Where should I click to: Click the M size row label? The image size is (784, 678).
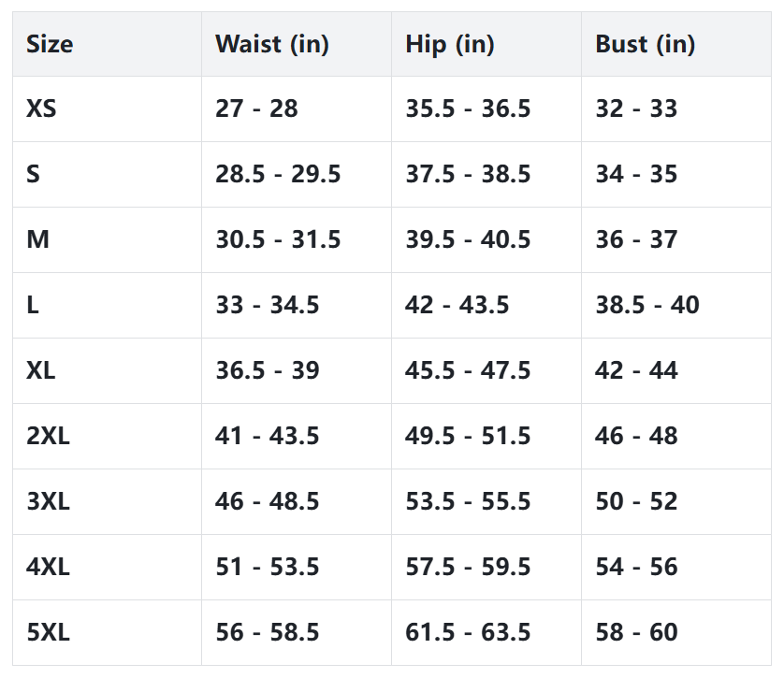point(38,240)
